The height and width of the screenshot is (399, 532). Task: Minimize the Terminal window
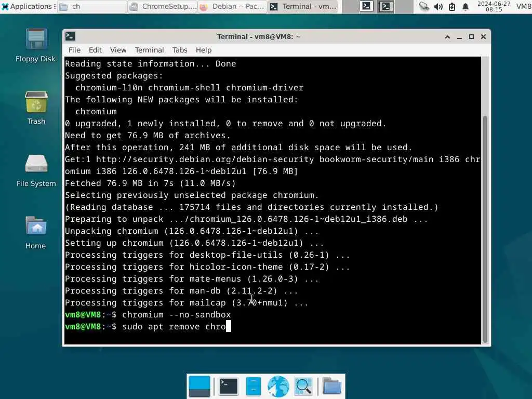coord(459,37)
